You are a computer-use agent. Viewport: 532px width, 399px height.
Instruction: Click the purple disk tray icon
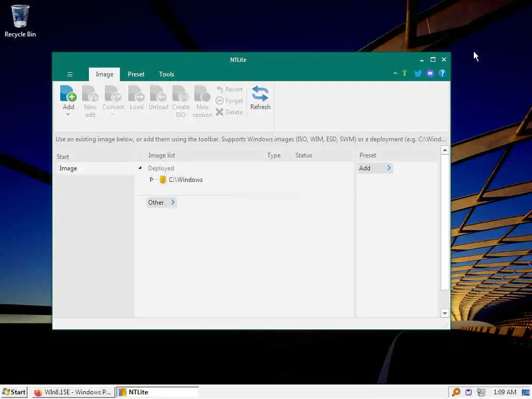click(469, 392)
